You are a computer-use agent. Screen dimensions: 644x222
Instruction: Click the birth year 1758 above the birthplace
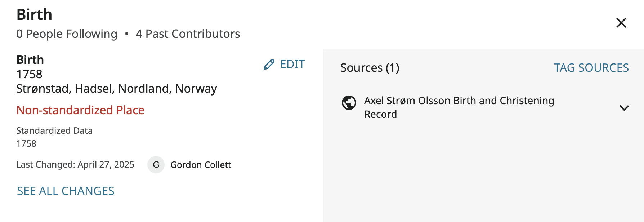(x=29, y=74)
